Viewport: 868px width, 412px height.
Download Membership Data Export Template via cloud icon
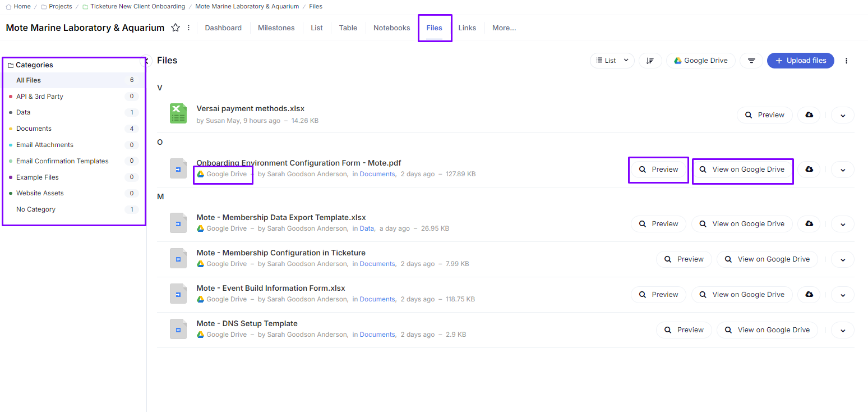click(809, 224)
